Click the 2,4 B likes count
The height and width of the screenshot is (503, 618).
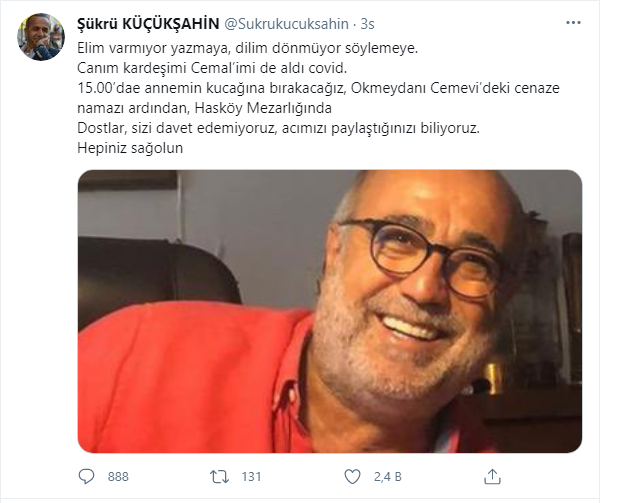point(387,477)
